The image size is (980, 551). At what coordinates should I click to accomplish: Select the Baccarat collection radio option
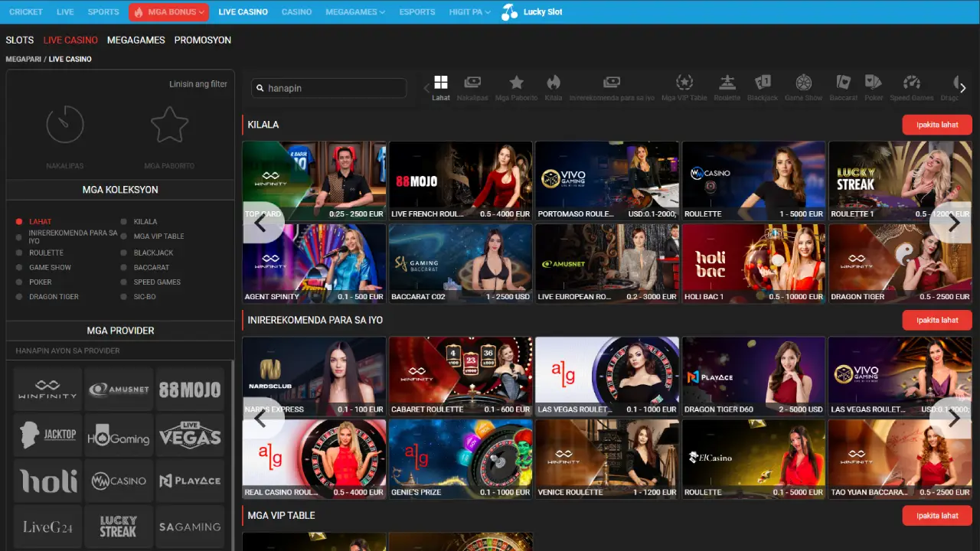click(125, 268)
